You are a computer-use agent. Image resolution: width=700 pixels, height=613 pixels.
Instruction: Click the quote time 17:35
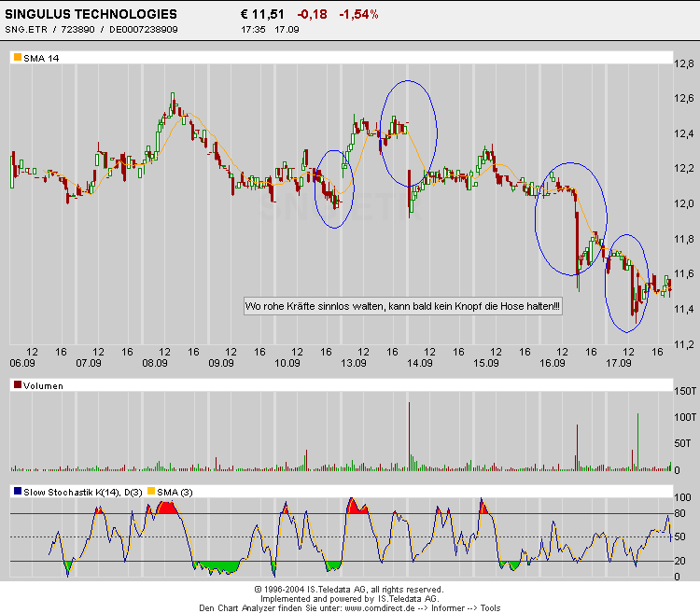coord(253,30)
